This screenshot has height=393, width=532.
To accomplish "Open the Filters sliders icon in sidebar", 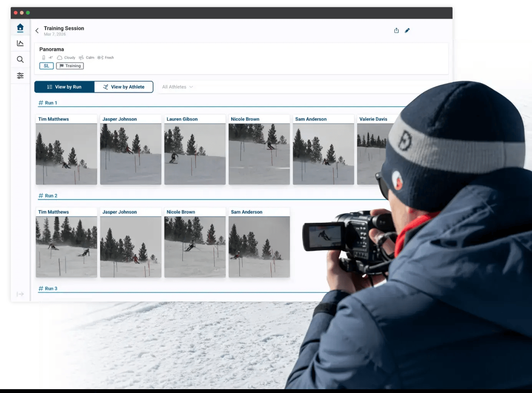I will pyautogui.click(x=20, y=76).
